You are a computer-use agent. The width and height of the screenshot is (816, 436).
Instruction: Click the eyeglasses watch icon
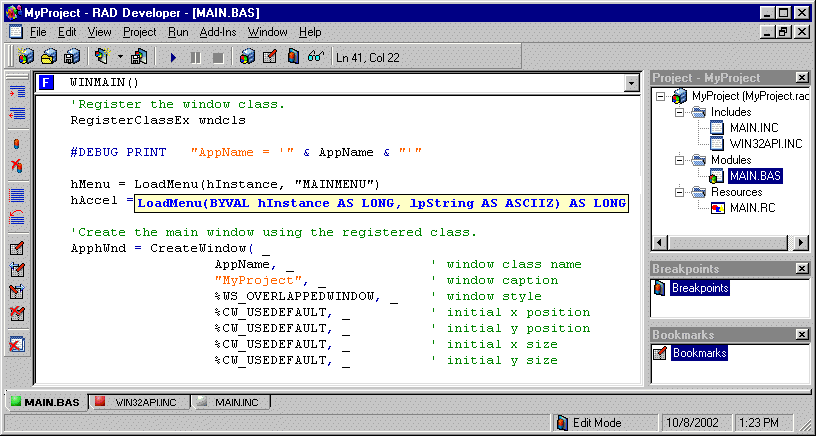(x=316, y=56)
